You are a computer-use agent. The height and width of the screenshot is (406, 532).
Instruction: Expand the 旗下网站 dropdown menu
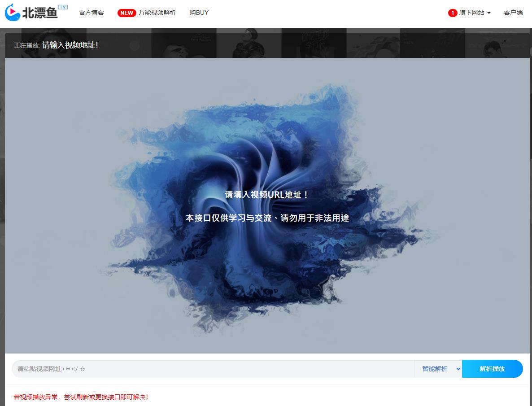point(471,13)
